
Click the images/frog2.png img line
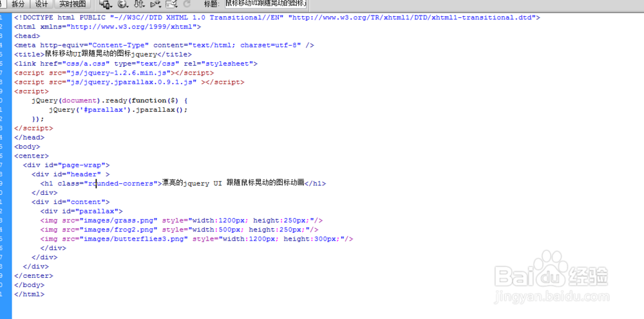click(179, 230)
